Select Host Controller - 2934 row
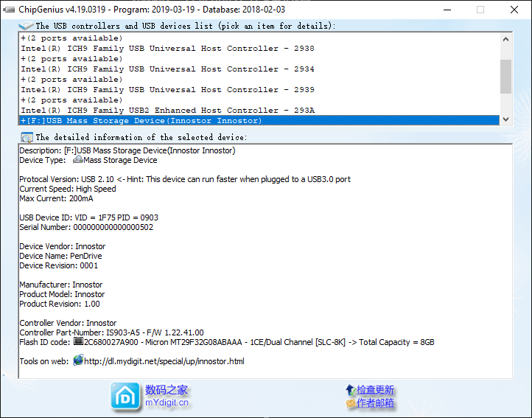532x418 pixels. (x=259, y=69)
